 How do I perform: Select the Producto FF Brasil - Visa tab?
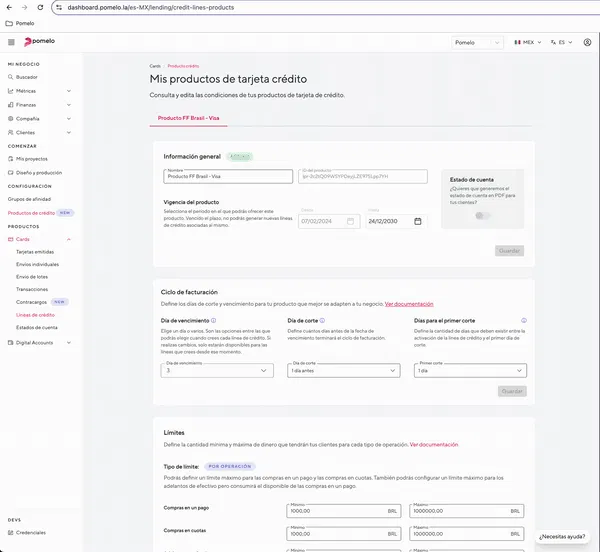pos(188,118)
